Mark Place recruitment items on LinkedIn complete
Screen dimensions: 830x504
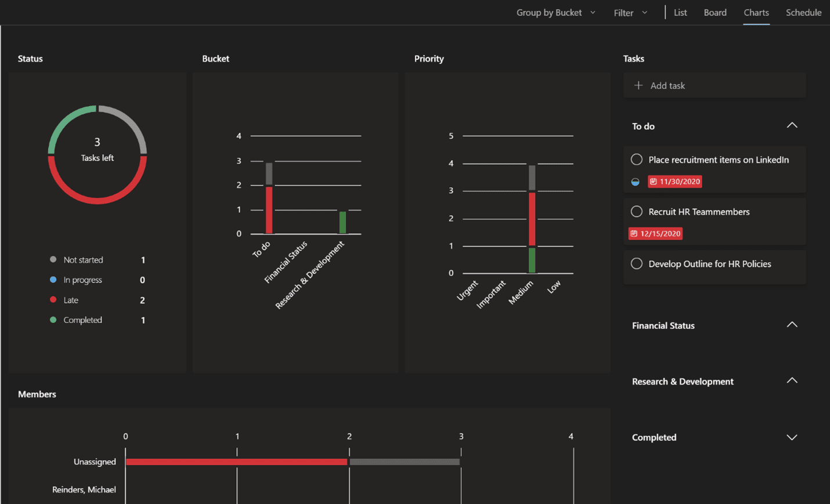(637, 159)
